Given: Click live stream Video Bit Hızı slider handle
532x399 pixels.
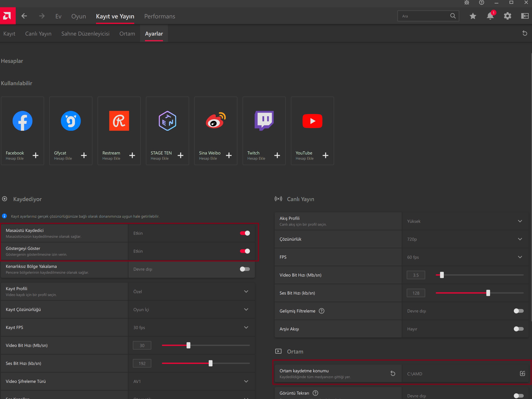Looking at the screenshot, I should [x=442, y=275].
